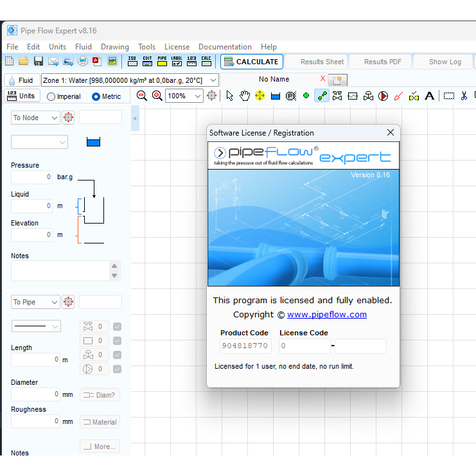Screen dimensions: 476x476
Task: Click the LABEL options icon
Action: (x=177, y=61)
